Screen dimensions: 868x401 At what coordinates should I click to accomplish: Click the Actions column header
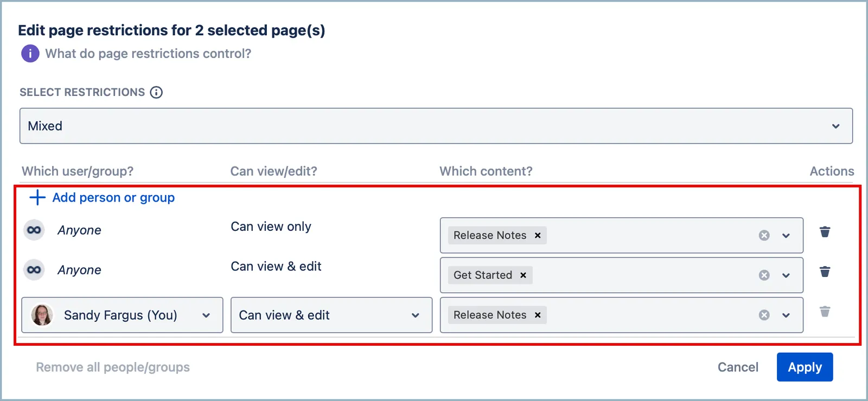point(832,171)
